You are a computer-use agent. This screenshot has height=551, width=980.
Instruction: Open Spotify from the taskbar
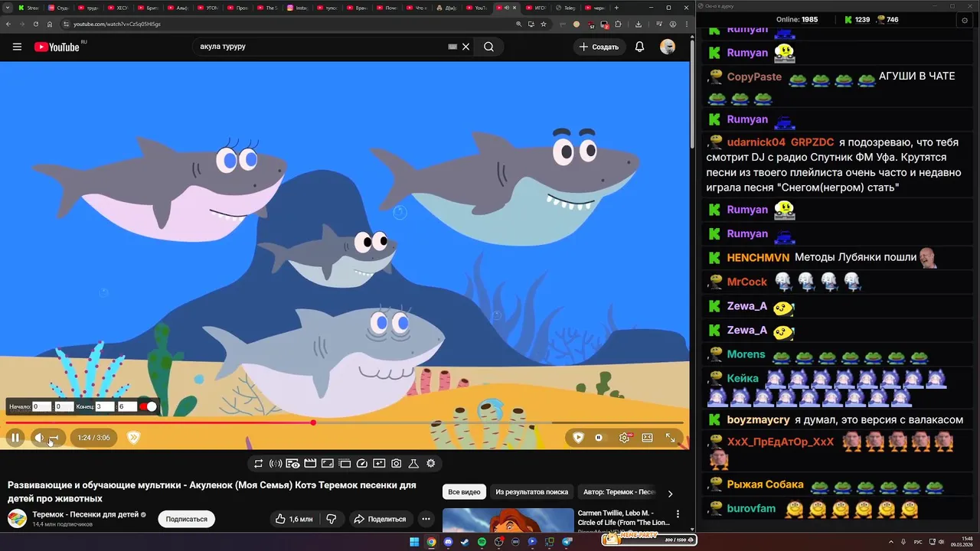pos(482,542)
